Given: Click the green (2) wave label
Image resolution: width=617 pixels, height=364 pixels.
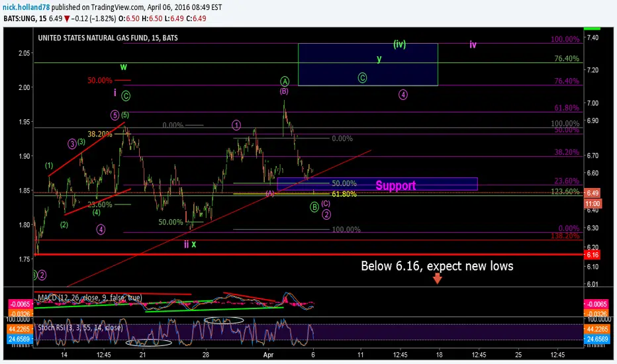Looking at the screenshot, I should click(64, 225).
